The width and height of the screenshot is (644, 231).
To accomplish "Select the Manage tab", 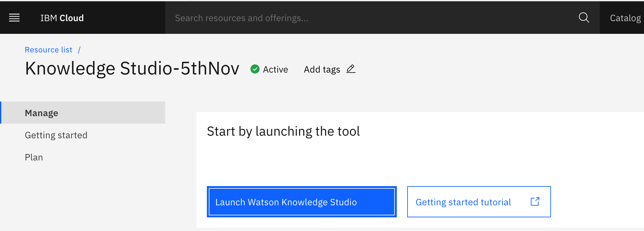I will click(83, 113).
